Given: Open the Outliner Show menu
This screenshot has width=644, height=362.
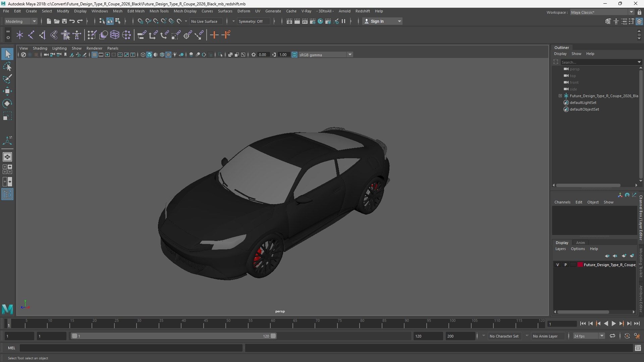Looking at the screenshot, I should [576, 54].
